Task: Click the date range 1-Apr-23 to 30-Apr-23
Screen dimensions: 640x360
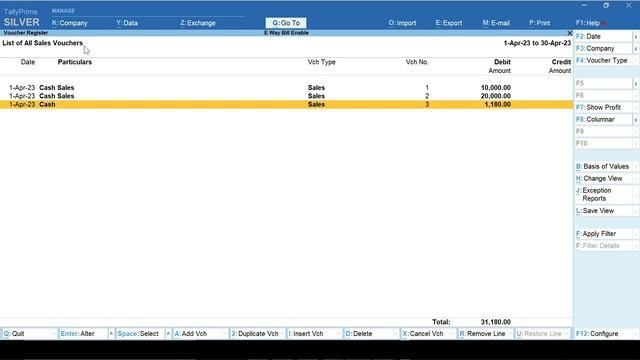Action: 537,43
